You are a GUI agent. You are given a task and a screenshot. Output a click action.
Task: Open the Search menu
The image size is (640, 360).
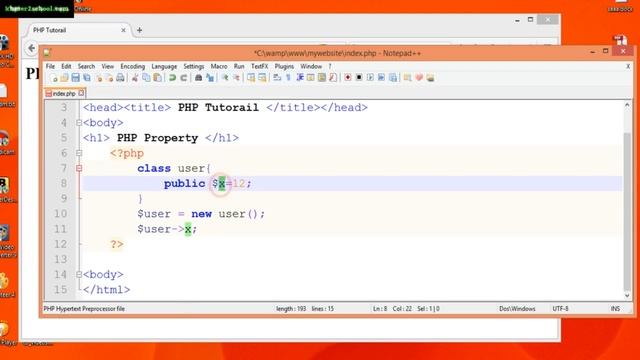coord(86,66)
